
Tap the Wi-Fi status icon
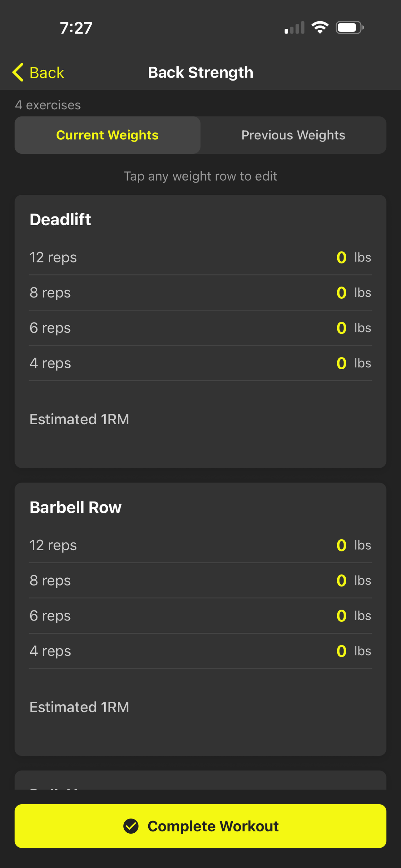click(320, 27)
